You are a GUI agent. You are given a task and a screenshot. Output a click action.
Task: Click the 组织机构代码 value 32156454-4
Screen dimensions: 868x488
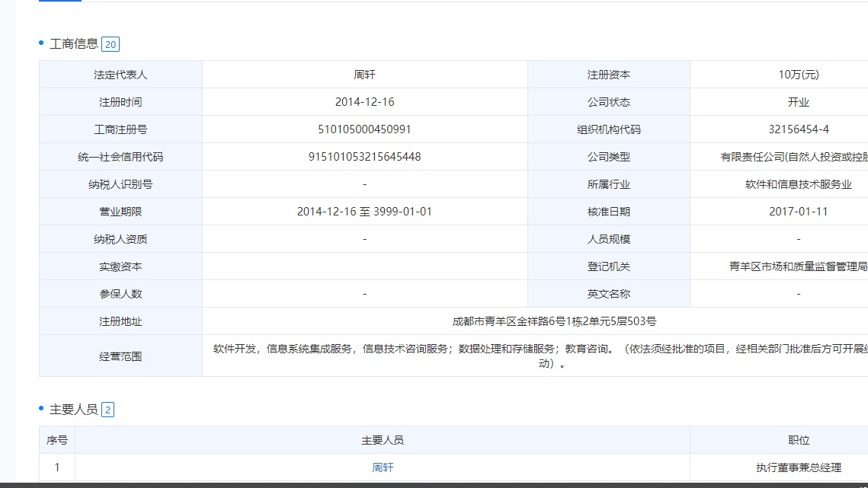click(x=798, y=129)
